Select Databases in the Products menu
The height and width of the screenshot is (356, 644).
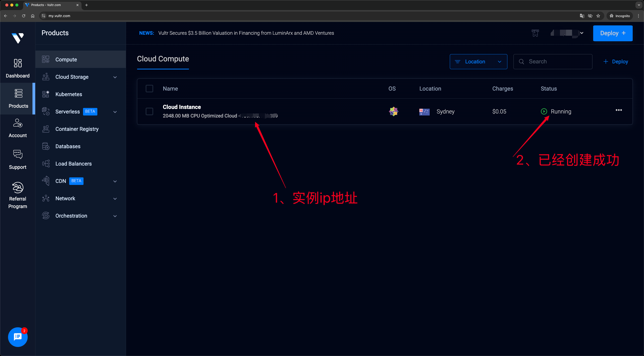tap(68, 146)
